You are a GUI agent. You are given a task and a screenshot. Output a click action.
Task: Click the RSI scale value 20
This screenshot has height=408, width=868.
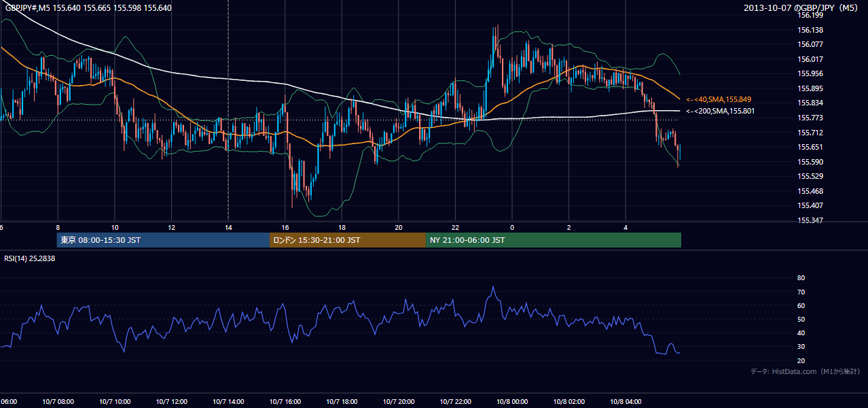(801, 360)
